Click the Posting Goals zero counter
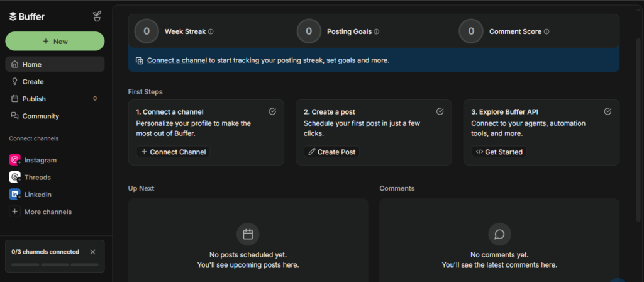Viewport: 644px width, 282px height. pos(309,31)
